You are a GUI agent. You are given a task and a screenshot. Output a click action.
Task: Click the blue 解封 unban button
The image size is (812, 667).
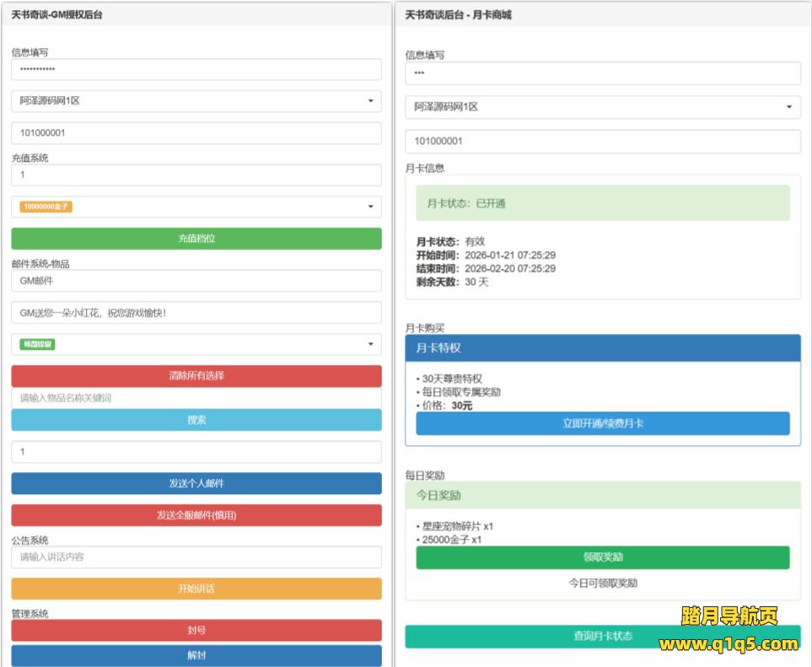point(196,655)
